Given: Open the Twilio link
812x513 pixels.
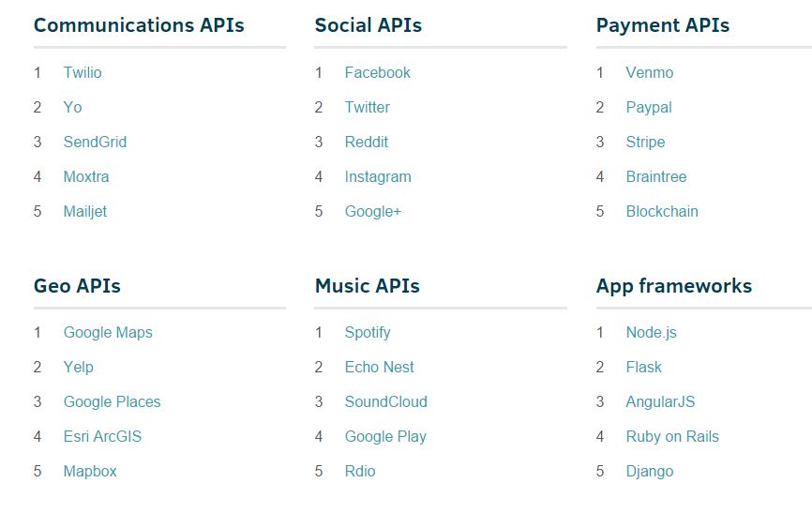Looking at the screenshot, I should pos(83,72).
